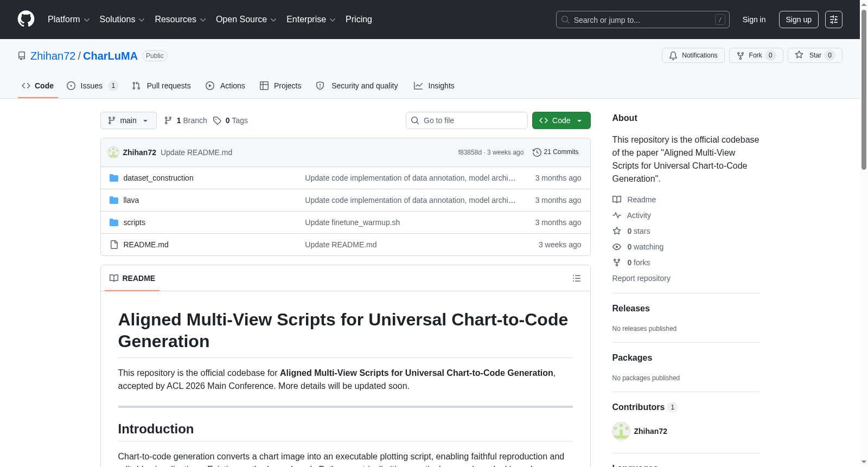View the 21 Commits history
The image size is (868, 467).
(x=556, y=152)
